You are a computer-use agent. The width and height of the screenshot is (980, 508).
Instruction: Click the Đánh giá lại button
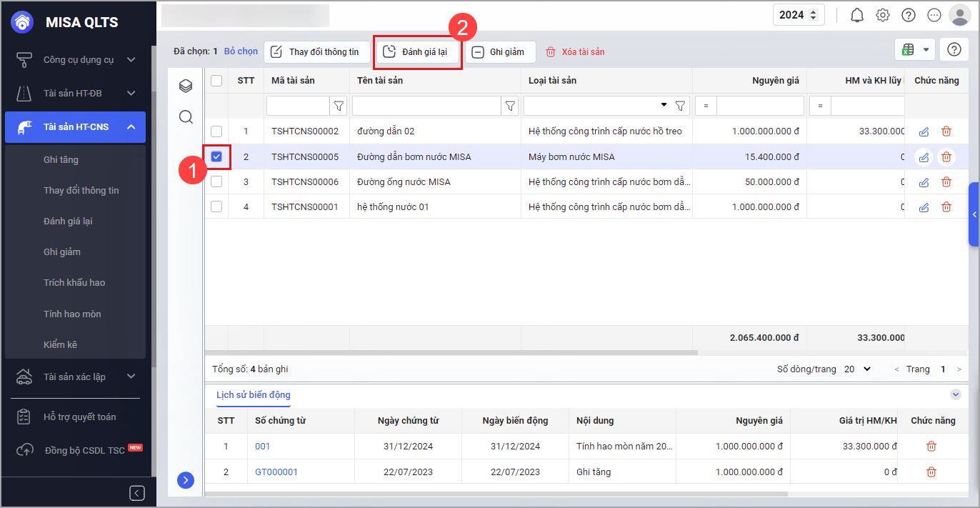coord(417,52)
